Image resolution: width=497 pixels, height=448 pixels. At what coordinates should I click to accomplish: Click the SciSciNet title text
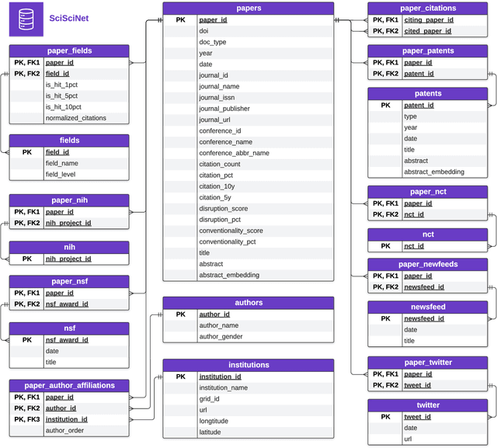[69, 17]
